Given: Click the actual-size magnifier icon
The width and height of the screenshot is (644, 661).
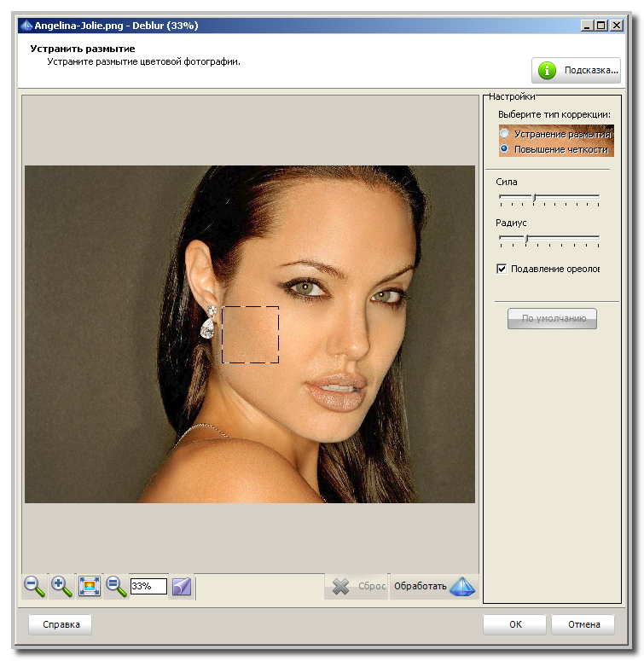Looking at the screenshot, I should point(115,586).
